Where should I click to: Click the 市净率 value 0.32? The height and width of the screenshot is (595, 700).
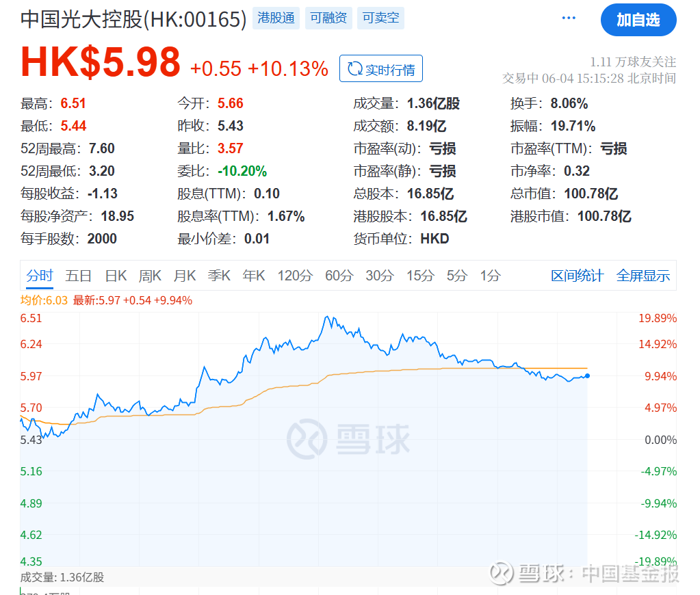tap(577, 171)
